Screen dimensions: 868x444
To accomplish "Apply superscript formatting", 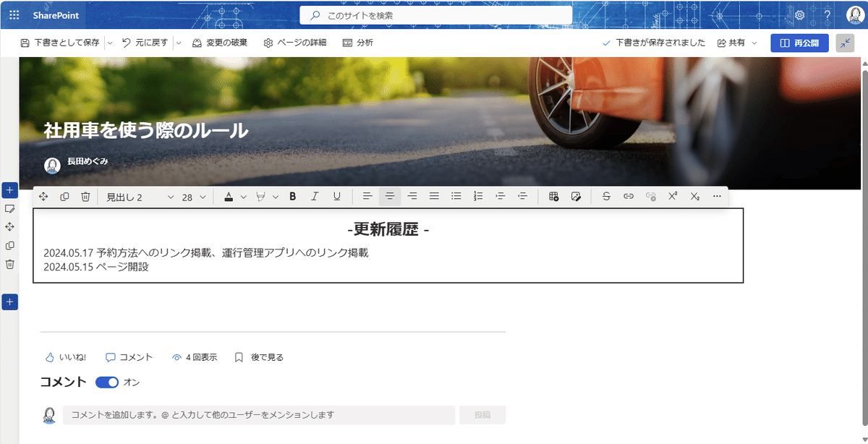I will [x=673, y=197].
